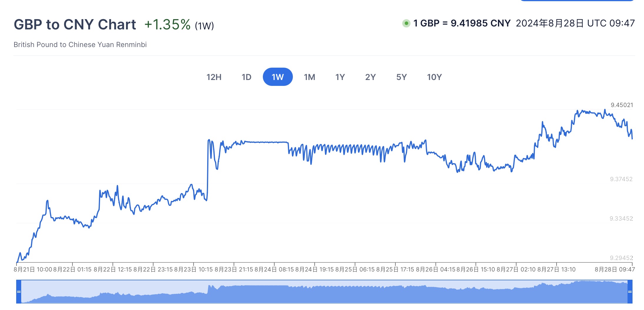Screen dimensions: 644x310
Task: Switch chart to 1D range
Action: coord(246,77)
